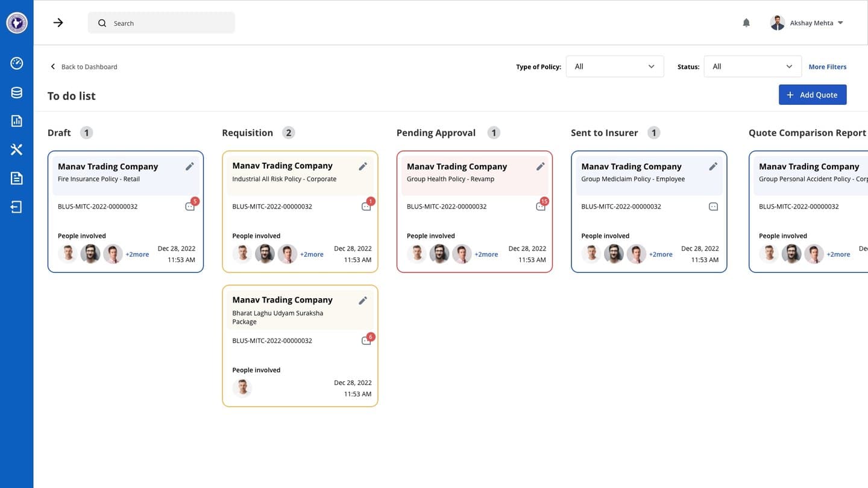The image size is (868, 488).
Task: Show +2more people on Fire Insurance card
Action: (x=137, y=254)
